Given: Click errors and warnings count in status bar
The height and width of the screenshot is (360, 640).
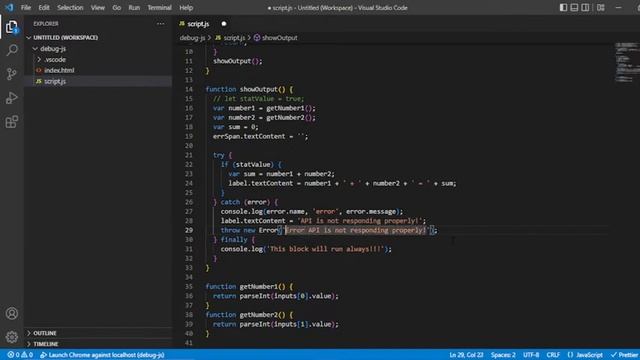Looking at the screenshot, I should [x=20, y=355].
